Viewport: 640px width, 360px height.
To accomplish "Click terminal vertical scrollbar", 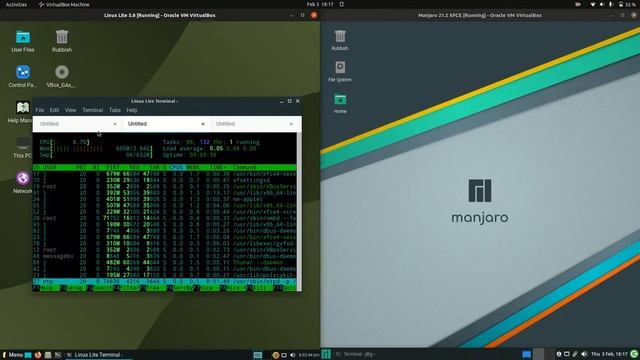I will click(299, 211).
